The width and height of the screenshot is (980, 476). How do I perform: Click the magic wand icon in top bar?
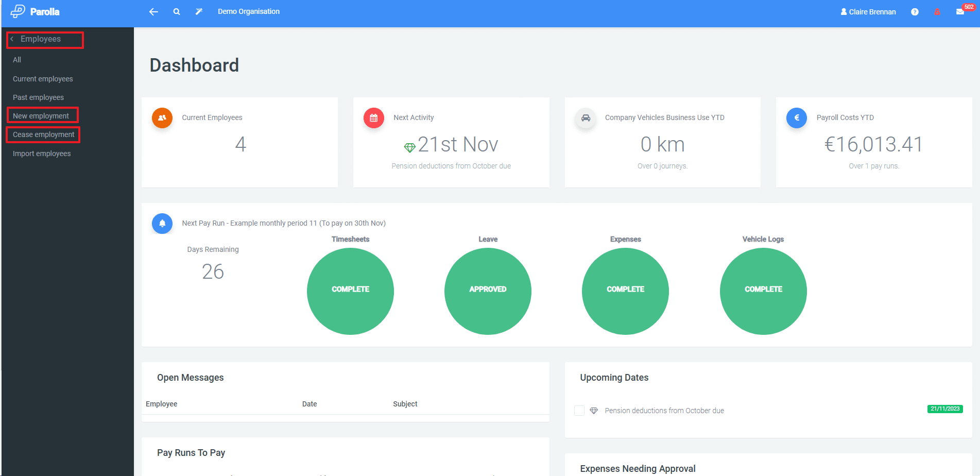point(199,11)
